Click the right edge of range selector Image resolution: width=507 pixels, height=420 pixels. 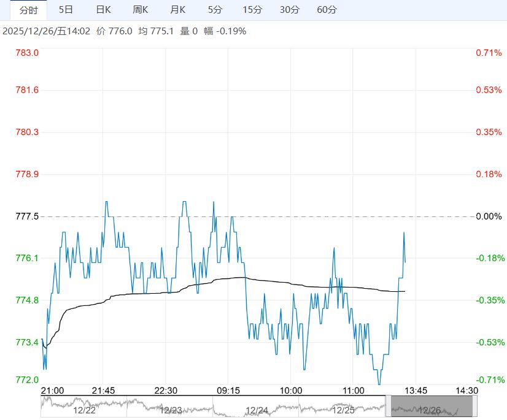[474, 406]
